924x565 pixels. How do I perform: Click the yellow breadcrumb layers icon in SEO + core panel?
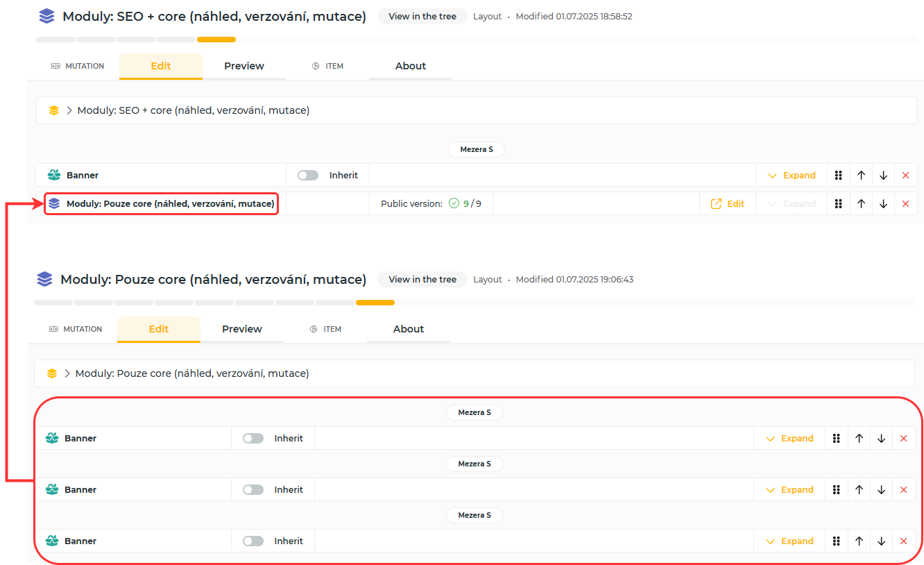point(54,110)
